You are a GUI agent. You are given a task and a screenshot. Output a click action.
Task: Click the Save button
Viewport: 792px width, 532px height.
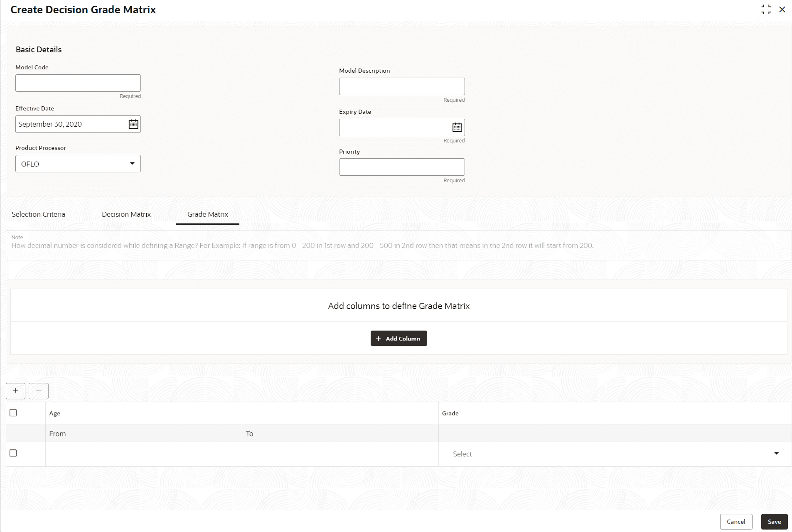(774, 522)
